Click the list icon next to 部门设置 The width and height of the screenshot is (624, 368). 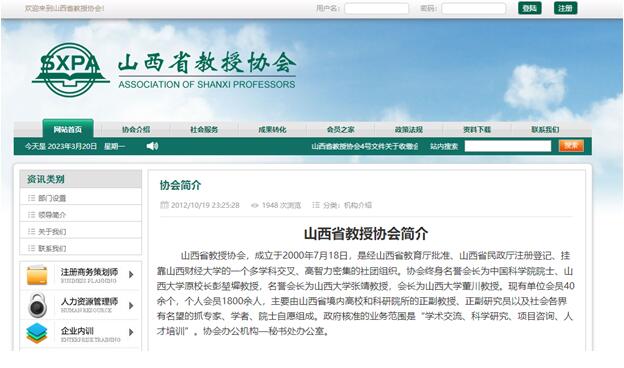point(31,198)
